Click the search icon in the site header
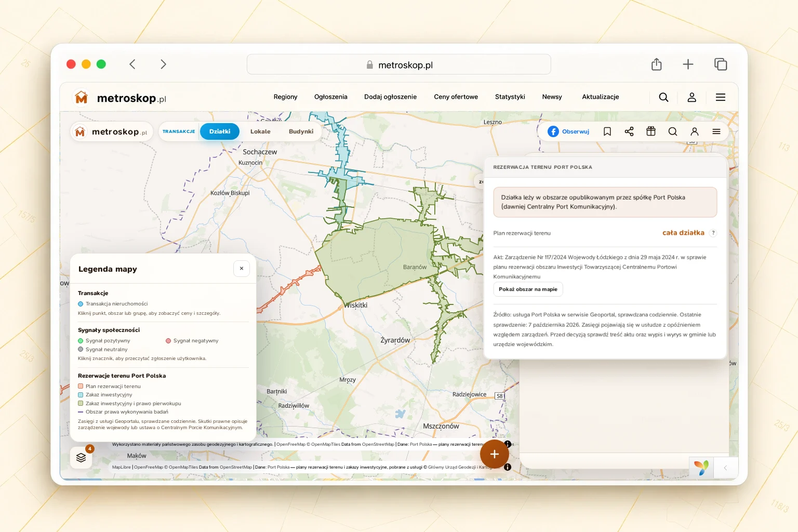798x532 pixels. tap(663, 97)
